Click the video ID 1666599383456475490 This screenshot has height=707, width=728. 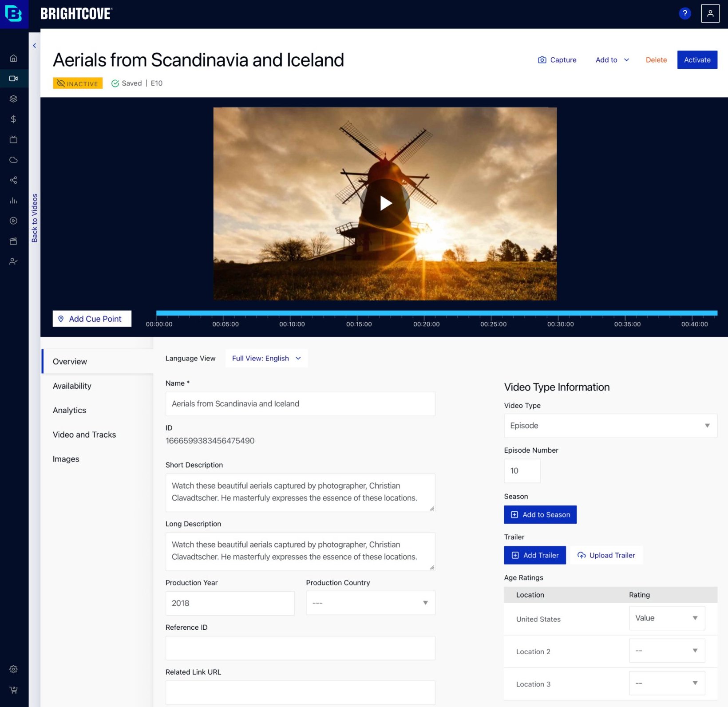(210, 441)
